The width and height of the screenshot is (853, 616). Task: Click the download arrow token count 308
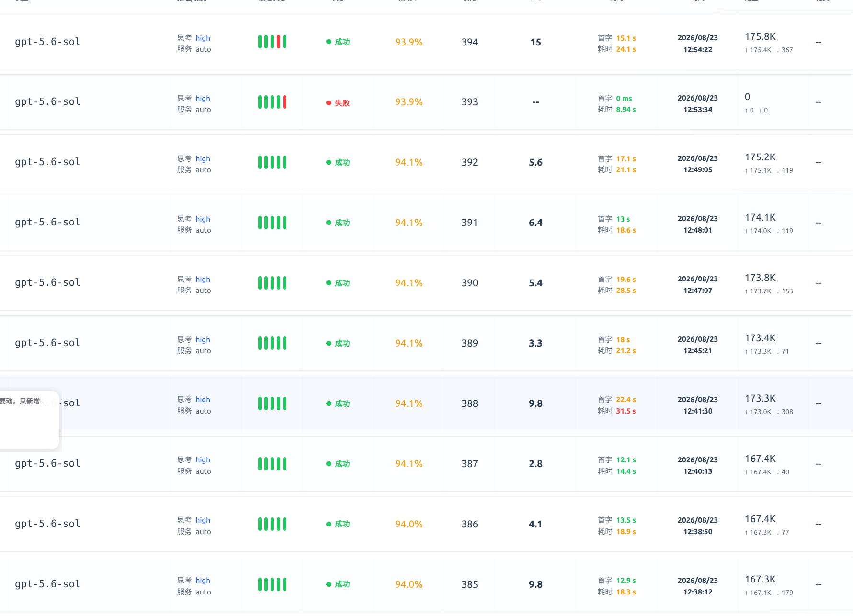[x=785, y=412]
